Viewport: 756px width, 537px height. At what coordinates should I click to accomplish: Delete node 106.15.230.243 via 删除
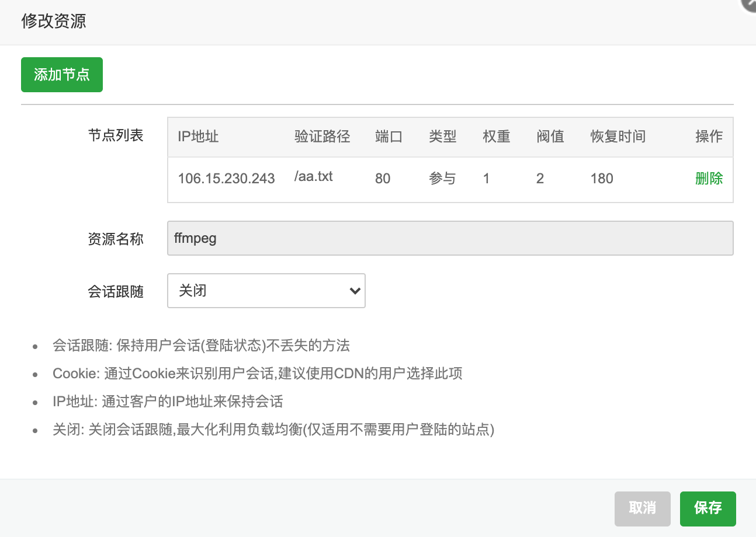pyautogui.click(x=709, y=179)
